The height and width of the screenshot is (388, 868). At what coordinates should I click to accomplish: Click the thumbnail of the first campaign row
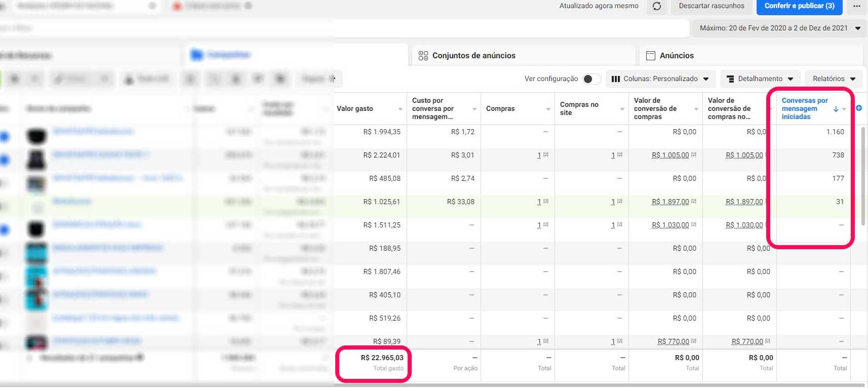coord(36,136)
